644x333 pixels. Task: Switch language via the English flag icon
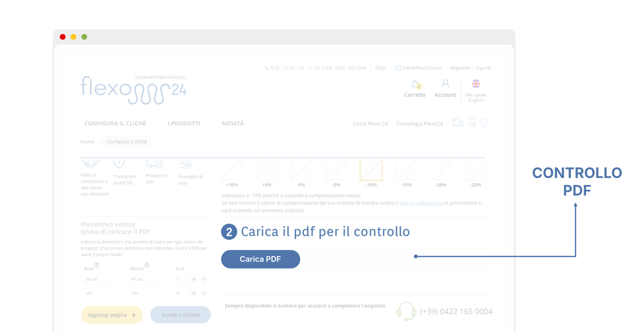point(476,84)
